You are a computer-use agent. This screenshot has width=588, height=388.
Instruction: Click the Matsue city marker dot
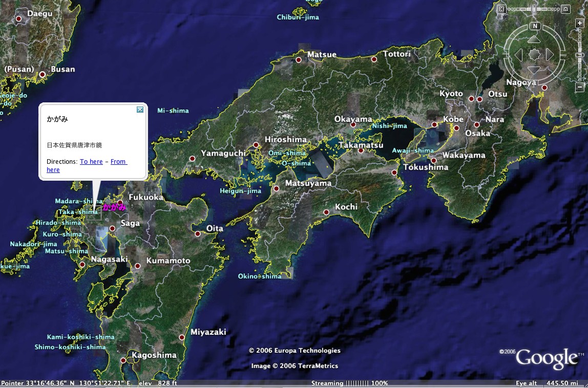click(299, 60)
